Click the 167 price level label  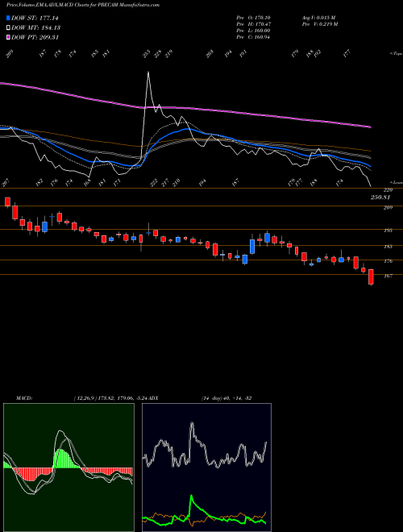pyautogui.click(x=388, y=276)
